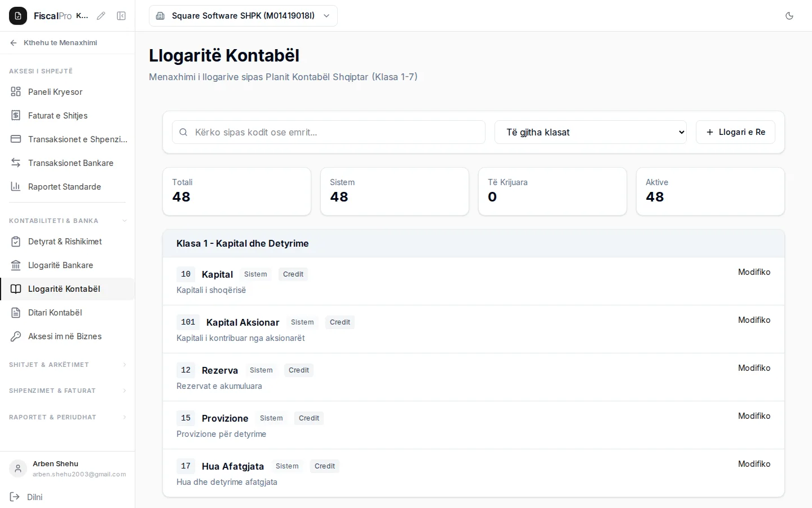
Task: Open Faturat e Shitjes invoice icon
Action: coord(16,115)
